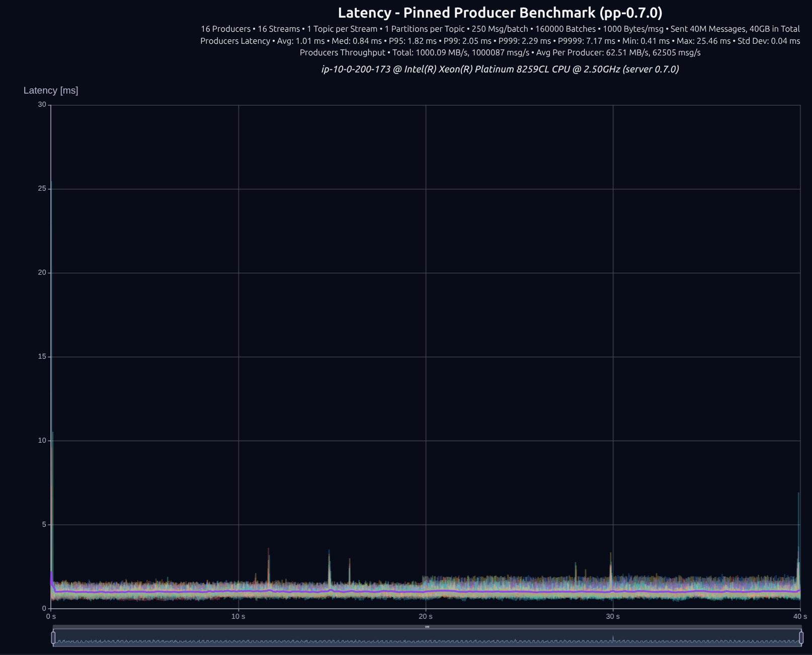812x655 pixels.
Task: Click the '40 s' x-axis tick label
Action: [x=800, y=616]
